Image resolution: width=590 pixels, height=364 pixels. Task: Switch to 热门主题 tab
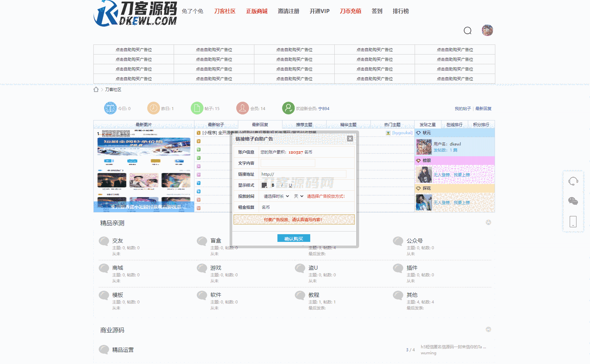point(392,124)
